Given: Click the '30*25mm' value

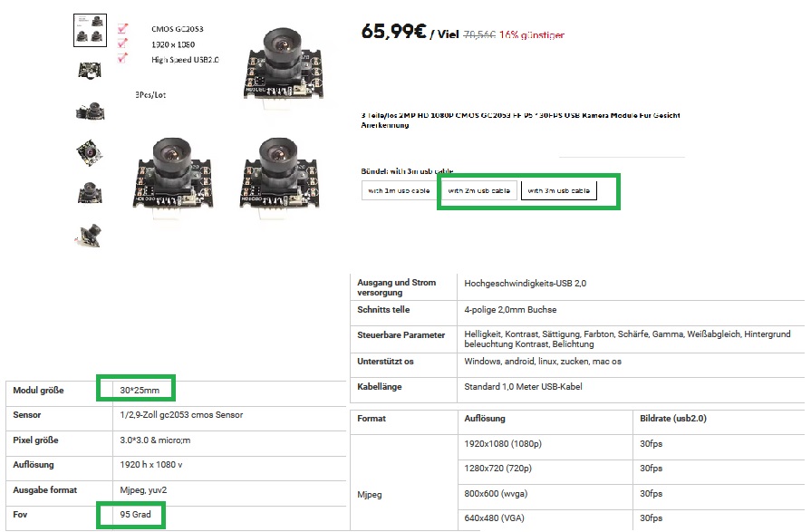Looking at the screenshot, I should (x=140, y=391).
